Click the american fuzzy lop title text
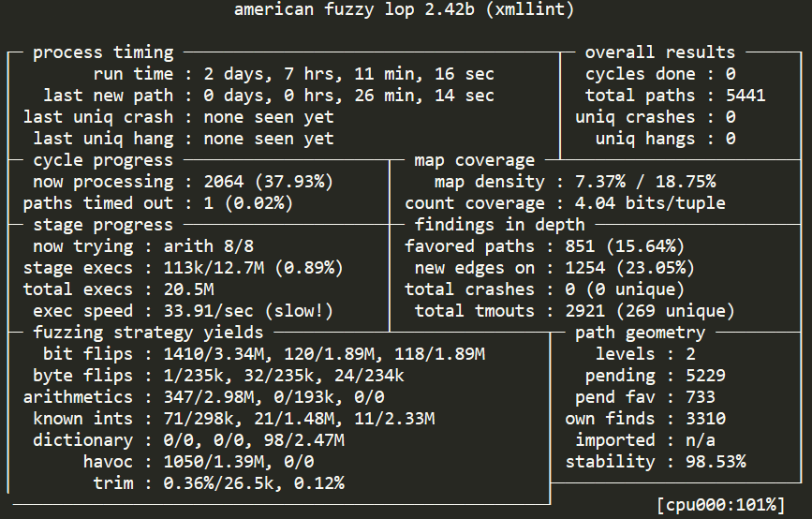Screen dimensions: 812x519 404,10
